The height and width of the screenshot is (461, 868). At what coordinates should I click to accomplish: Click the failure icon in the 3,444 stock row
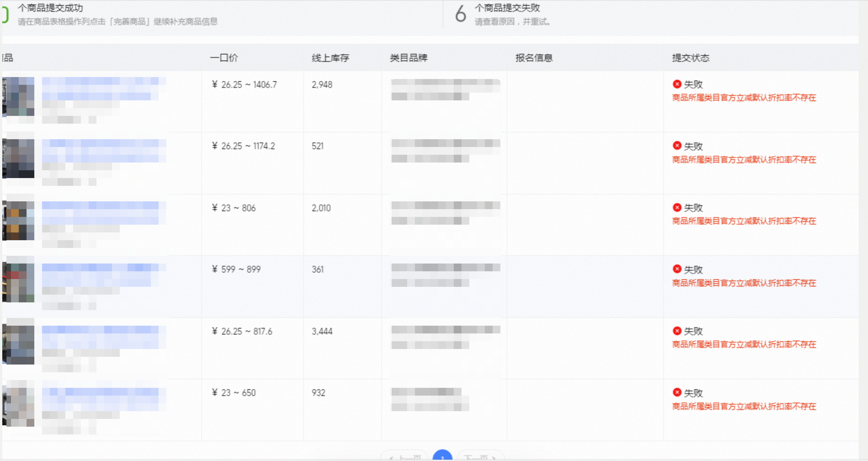pyautogui.click(x=677, y=331)
